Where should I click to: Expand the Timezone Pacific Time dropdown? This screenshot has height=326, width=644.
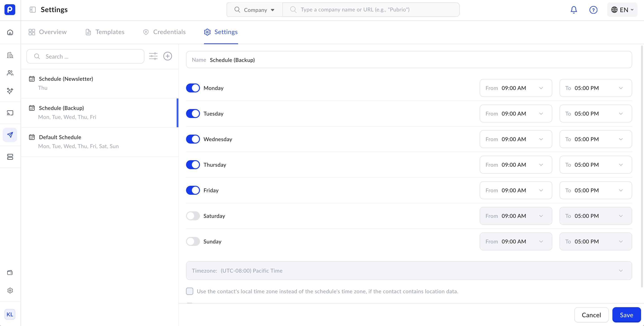pyautogui.click(x=409, y=271)
